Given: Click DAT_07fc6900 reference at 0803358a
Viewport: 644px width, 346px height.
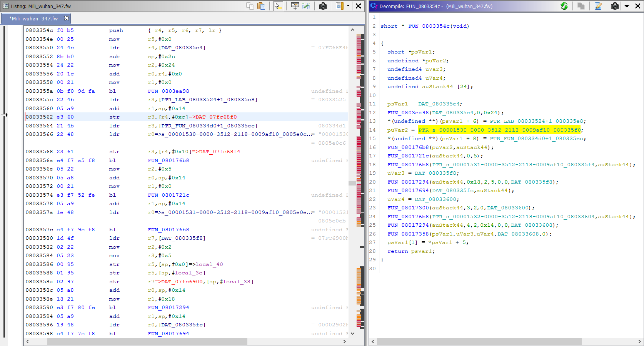Looking at the screenshot, I should tap(182, 282).
